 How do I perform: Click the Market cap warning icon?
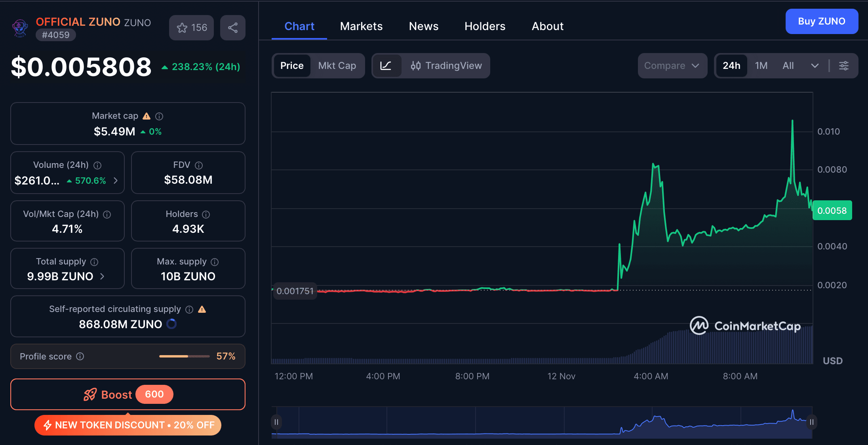(146, 116)
